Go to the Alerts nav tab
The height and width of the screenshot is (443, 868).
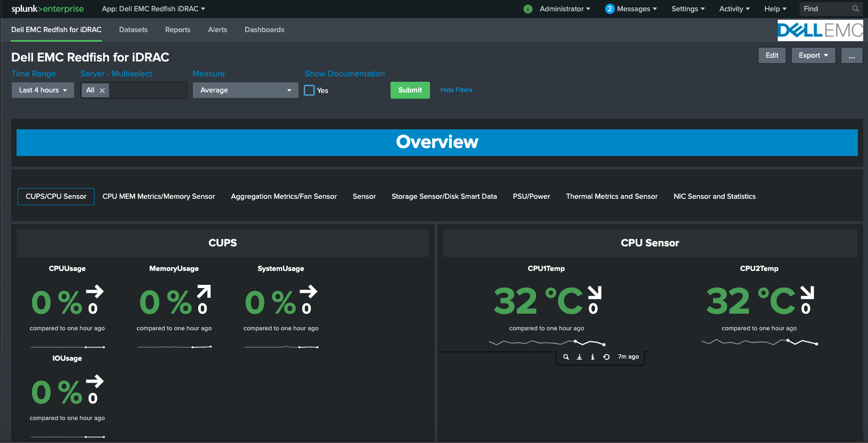pos(217,30)
